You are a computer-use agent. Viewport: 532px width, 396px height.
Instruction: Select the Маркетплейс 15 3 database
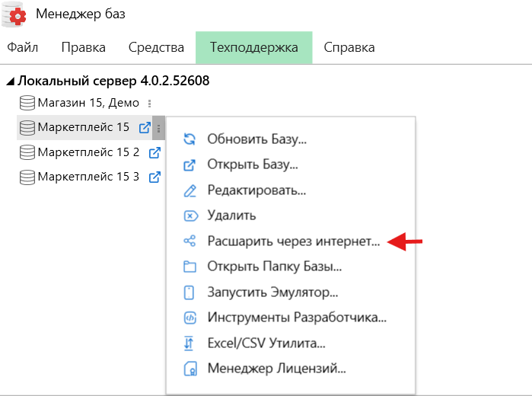(88, 177)
